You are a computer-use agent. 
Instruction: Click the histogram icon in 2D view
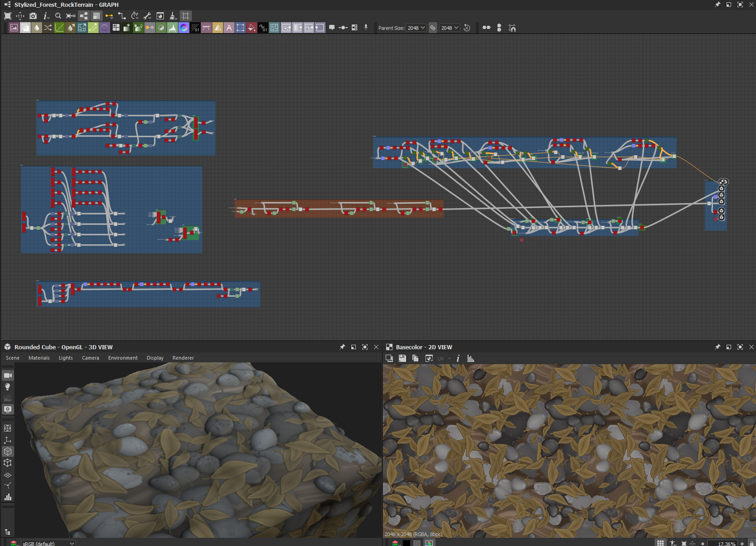pos(471,358)
